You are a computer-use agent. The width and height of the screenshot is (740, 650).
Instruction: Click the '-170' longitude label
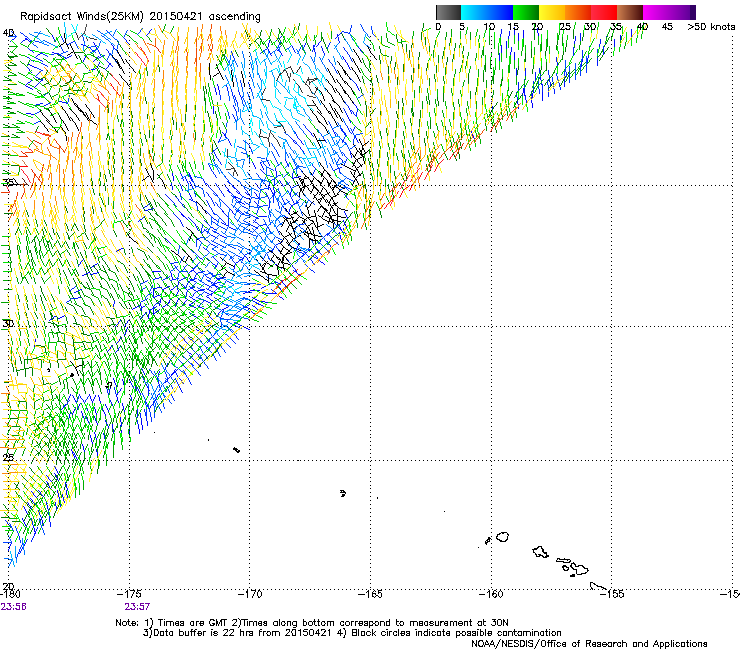[x=250, y=594]
